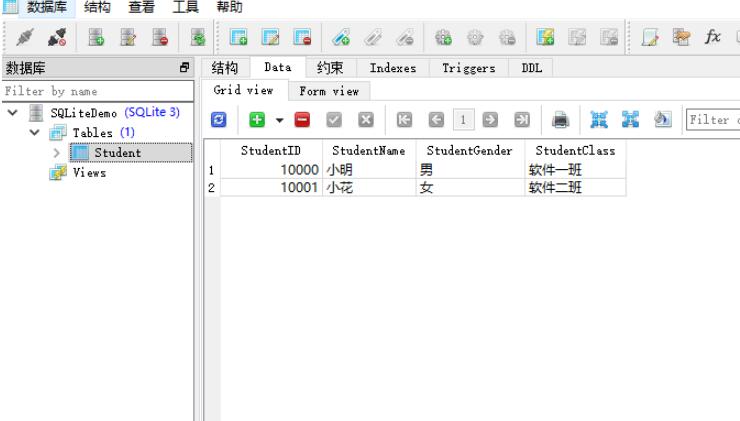The height and width of the screenshot is (421, 740).
Task: Click the grayed edit index icon
Action: tap(373, 37)
